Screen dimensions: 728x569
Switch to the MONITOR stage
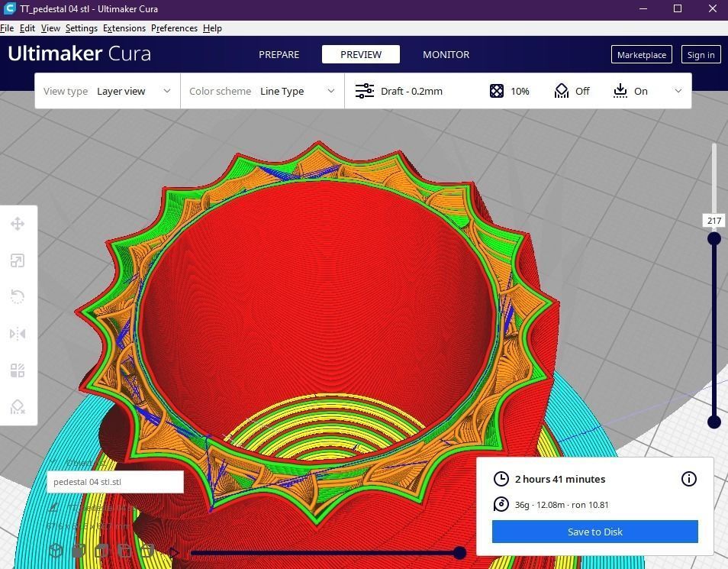446,54
